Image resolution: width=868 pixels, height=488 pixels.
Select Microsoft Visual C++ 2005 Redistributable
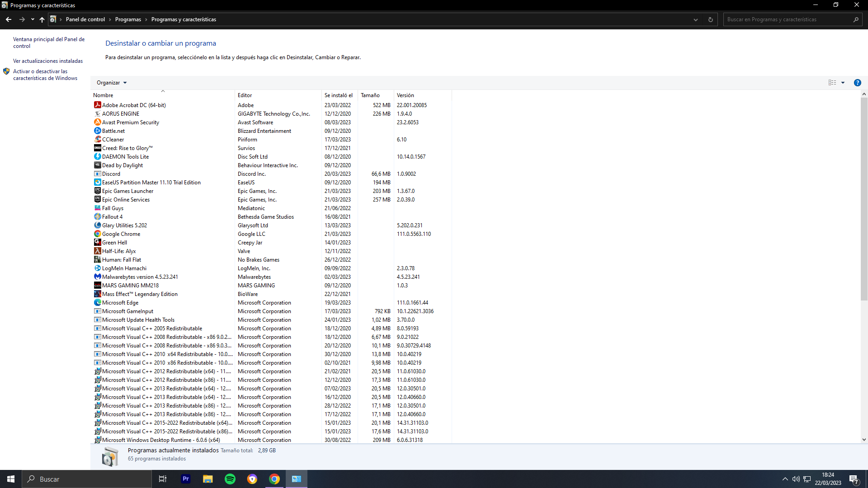coord(271,328)
